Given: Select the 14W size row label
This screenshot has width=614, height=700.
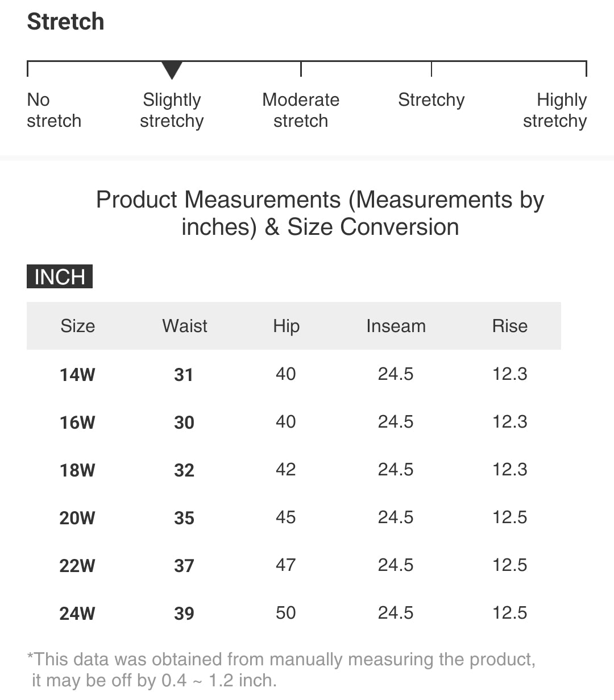Looking at the screenshot, I should pos(77,375).
